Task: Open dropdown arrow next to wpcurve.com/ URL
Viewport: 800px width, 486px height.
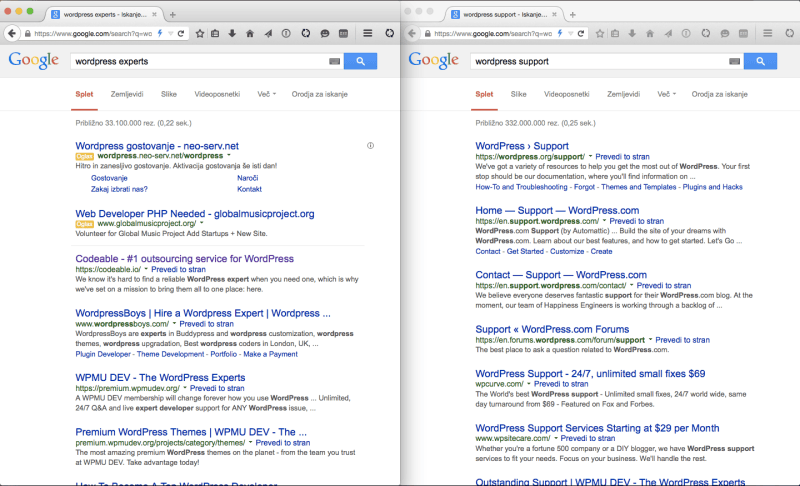Action: tap(529, 384)
